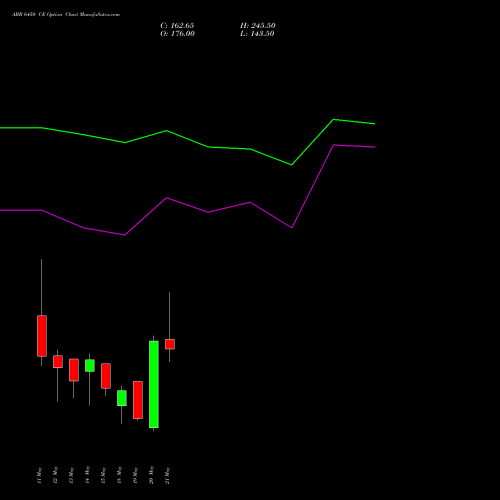The image size is (500, 500).
Task: Click the red 15 May candlestick
Action: [106, 376]
